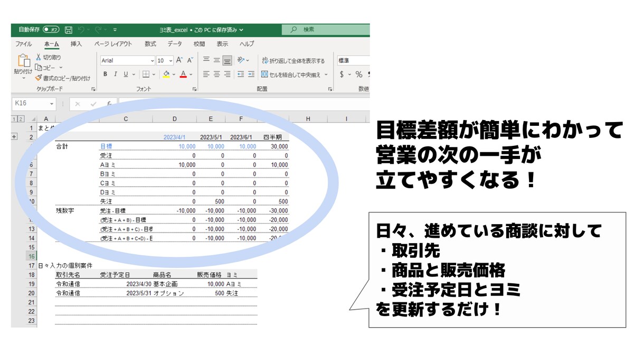Expand the fill color dropdown arrow

(175, 75)
